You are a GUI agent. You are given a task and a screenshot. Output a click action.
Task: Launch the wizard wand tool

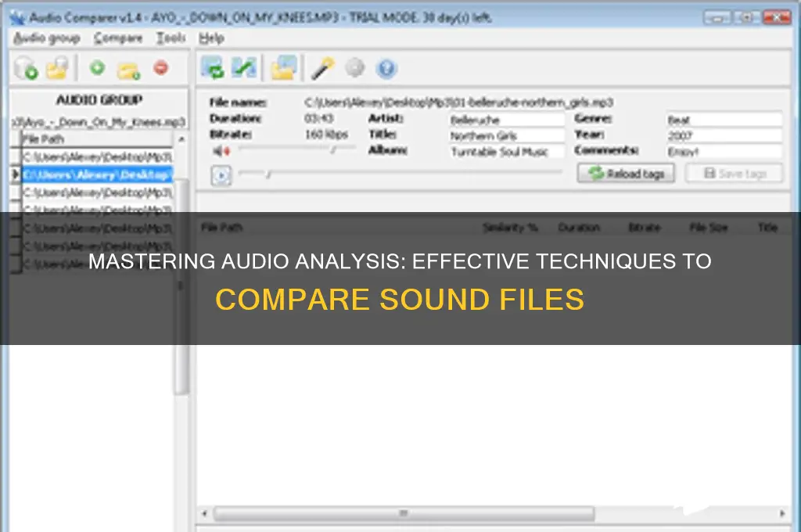tap(323, 68)
